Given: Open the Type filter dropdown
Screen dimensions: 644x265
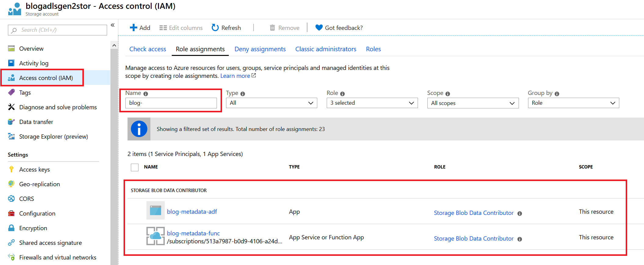Looking at the screenshot, I should [x=271, y=103].
